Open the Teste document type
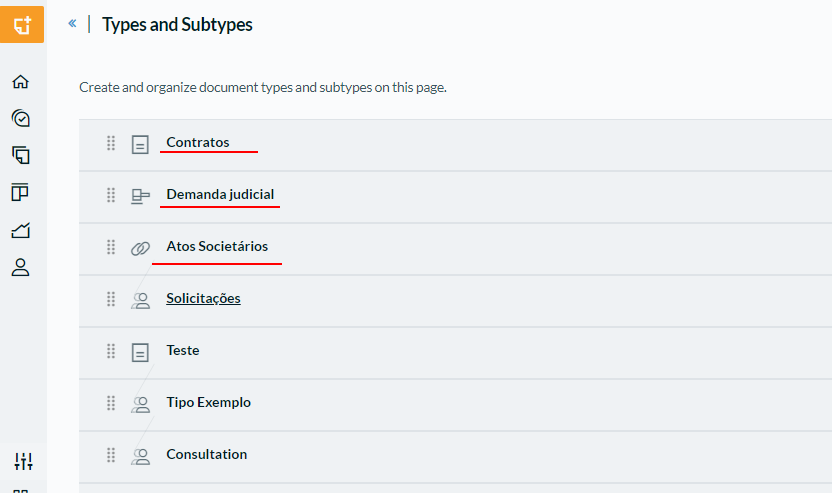This screenshot has height=493, width=832. pos(183,350)
